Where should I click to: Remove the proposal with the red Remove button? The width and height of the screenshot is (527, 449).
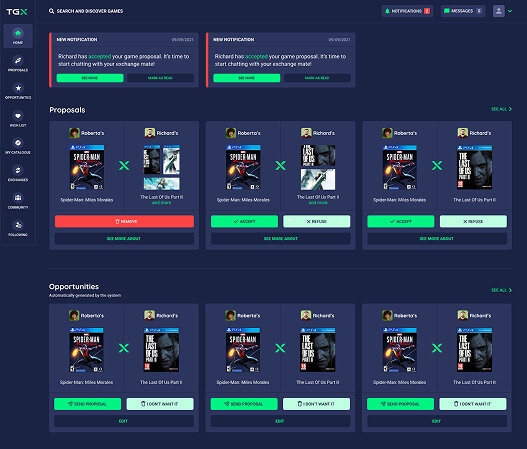point(124,221)
